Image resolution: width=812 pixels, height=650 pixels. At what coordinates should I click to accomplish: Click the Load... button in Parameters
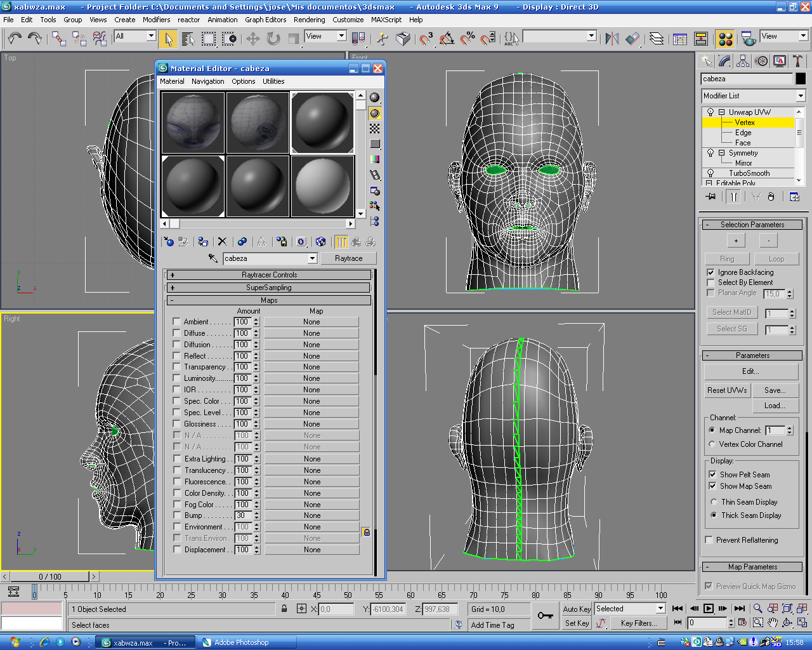pyautogui.click(x=775, y=406)
